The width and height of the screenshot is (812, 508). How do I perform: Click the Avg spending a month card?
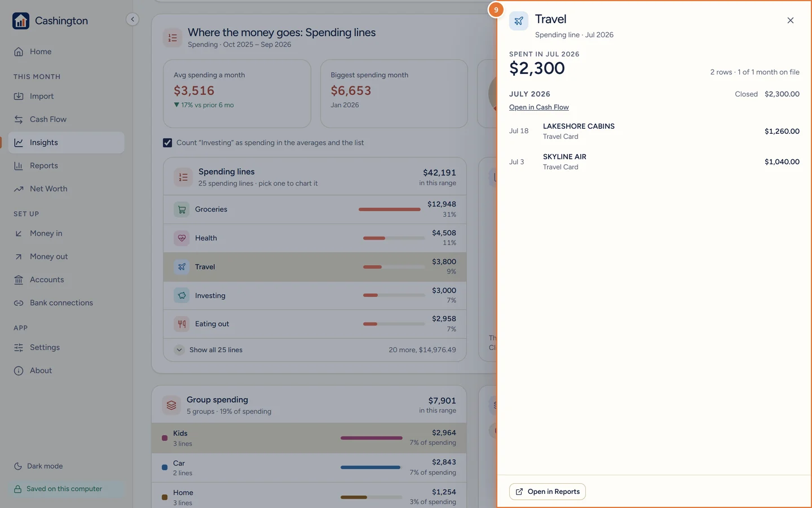237,94
